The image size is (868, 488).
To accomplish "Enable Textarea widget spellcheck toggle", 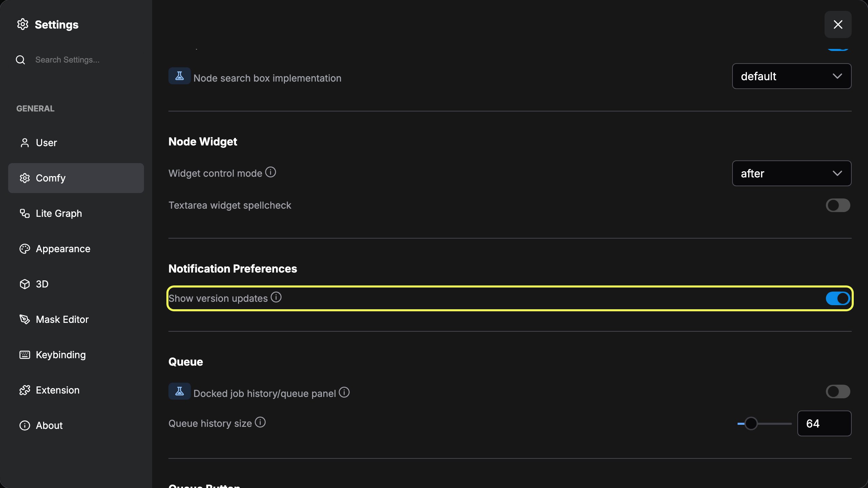I will click(838, 205).
